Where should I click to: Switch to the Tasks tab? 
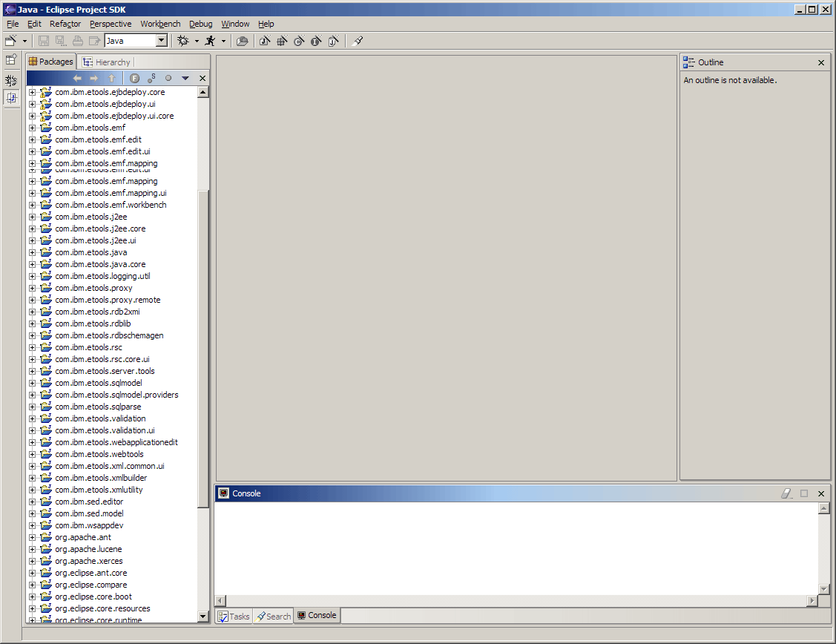point(234,617)
